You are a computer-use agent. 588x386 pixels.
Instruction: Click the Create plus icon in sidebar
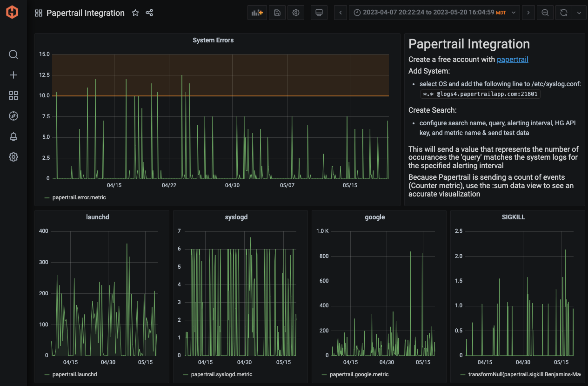pyautogui.click(x=13, y=75)
